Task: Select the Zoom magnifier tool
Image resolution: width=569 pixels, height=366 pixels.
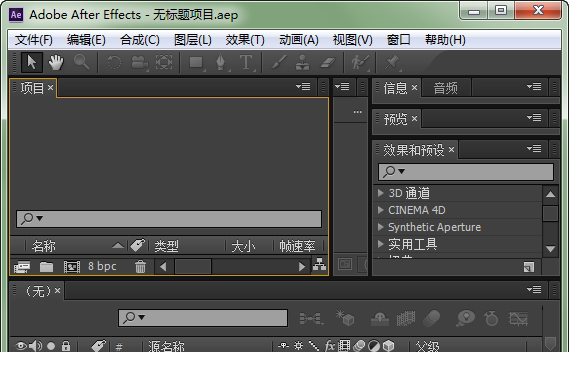Action: pyautogui.click(x=82, y=62)
